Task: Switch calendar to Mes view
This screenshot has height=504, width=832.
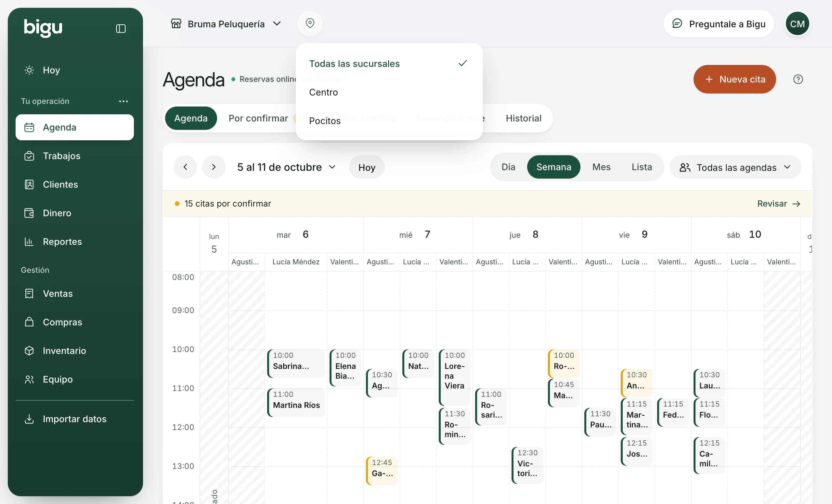Action: coord(601,167)
